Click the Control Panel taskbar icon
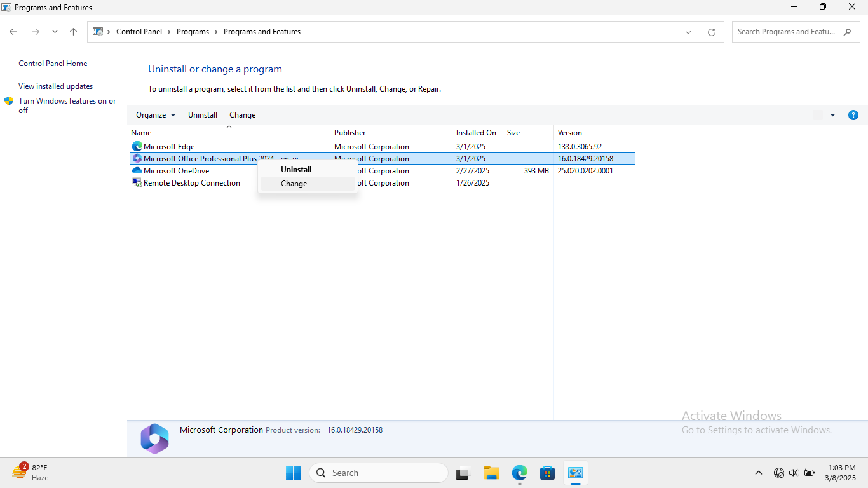The height and width of the screenshot is (488, 868). point(576,473)
